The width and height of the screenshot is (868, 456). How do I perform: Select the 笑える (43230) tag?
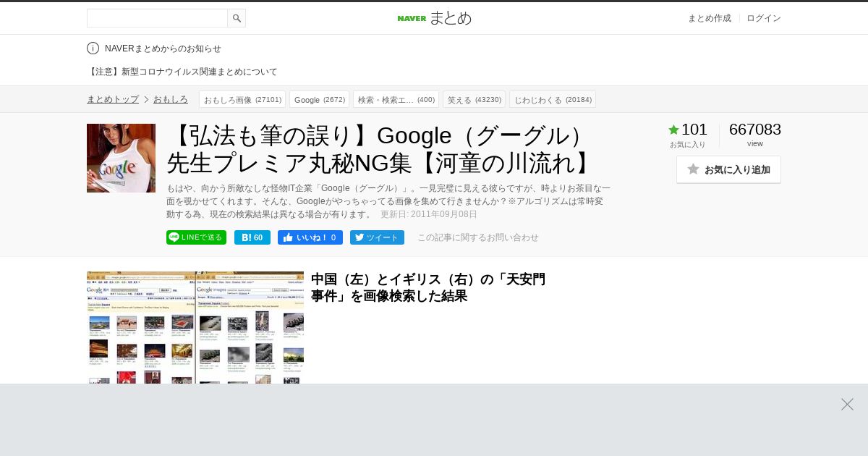[475, 99]
